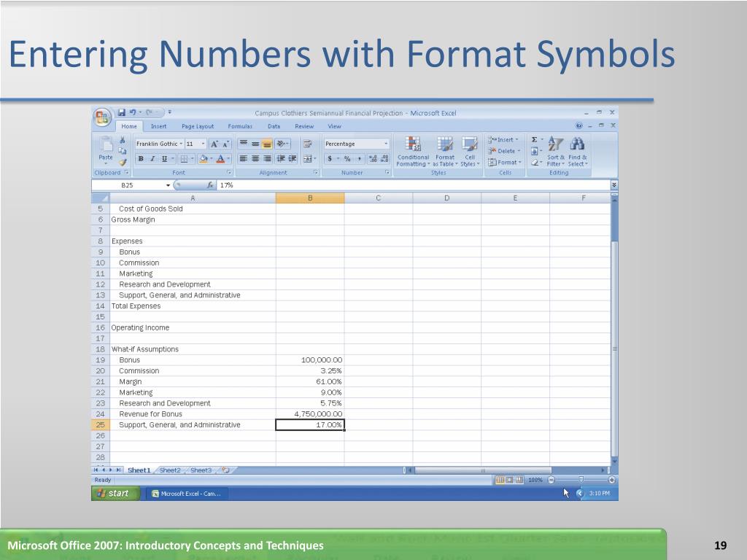Increase decimal places
This screenshot has height=560, width=747.
(373, 158)
